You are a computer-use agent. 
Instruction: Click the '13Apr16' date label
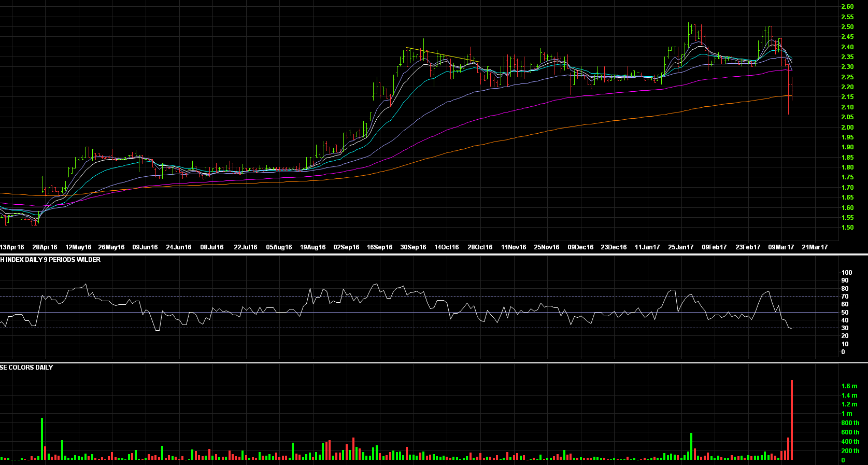pos(12,247)
